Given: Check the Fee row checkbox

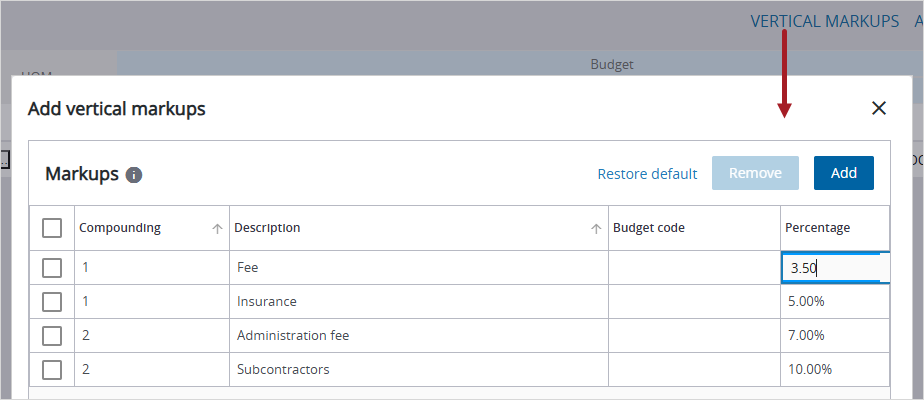Looking at the screenshot, I should (52, 267).
